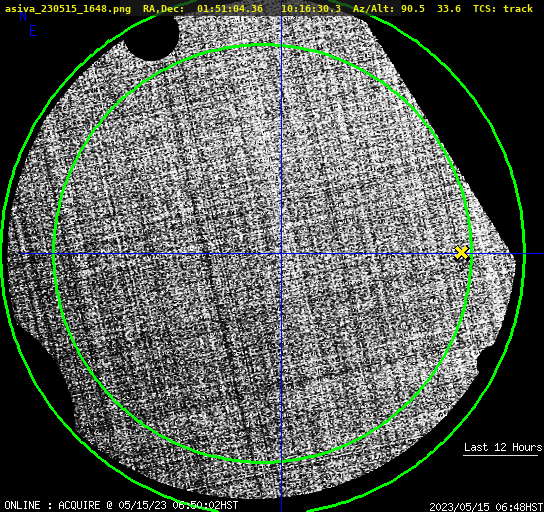Screen dimensions: 544x512
Task: Open the Last 12 Hours link
Action: click(x=503, y=447)
